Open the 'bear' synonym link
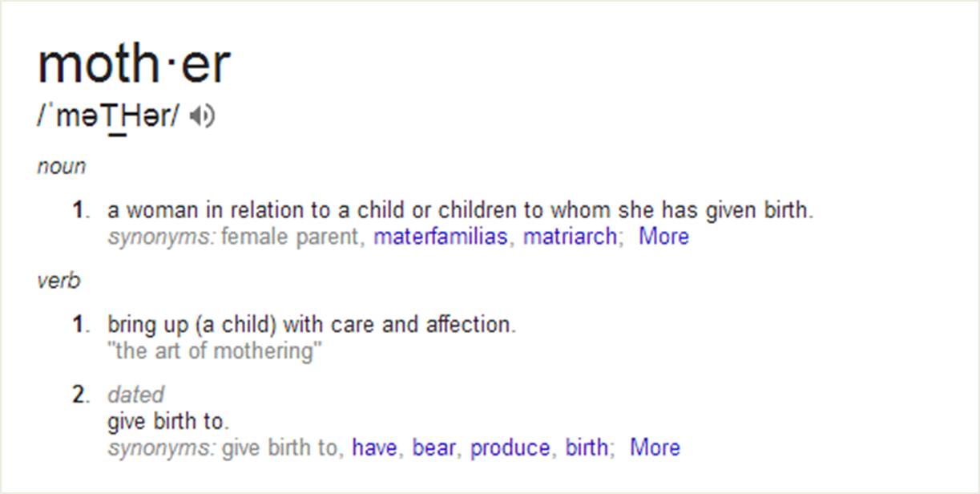980x494 pixels. click(434, 447)
